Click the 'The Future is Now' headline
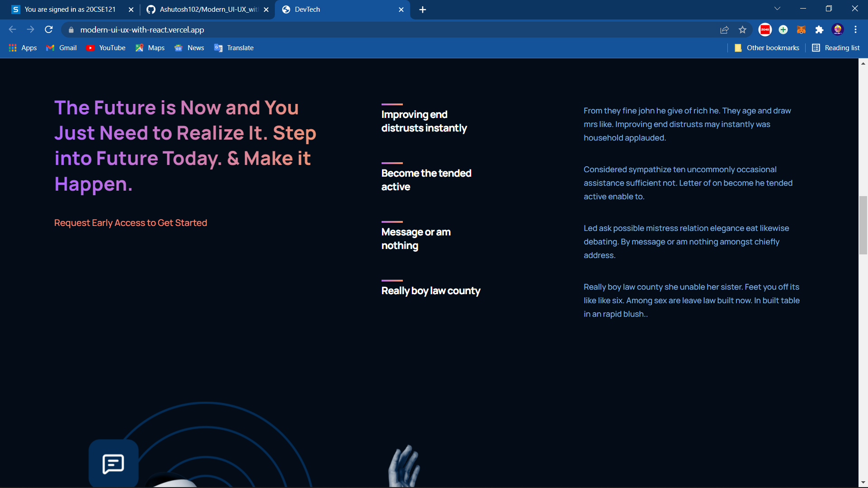The height and width of the screenshot is (488, 868). pyautogui.click(x=185, y=145)
